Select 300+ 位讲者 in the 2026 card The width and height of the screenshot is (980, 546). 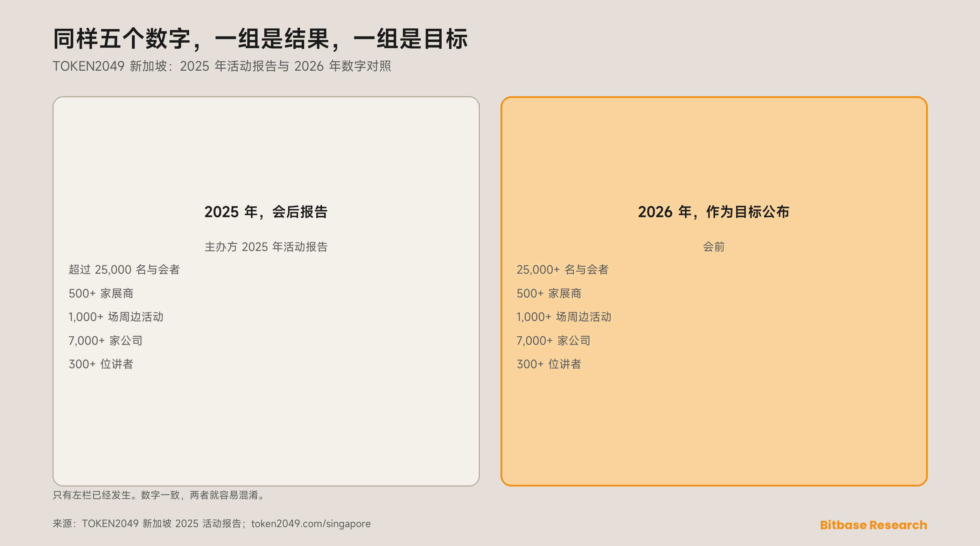pyautogui.click(x=548, y=364)
